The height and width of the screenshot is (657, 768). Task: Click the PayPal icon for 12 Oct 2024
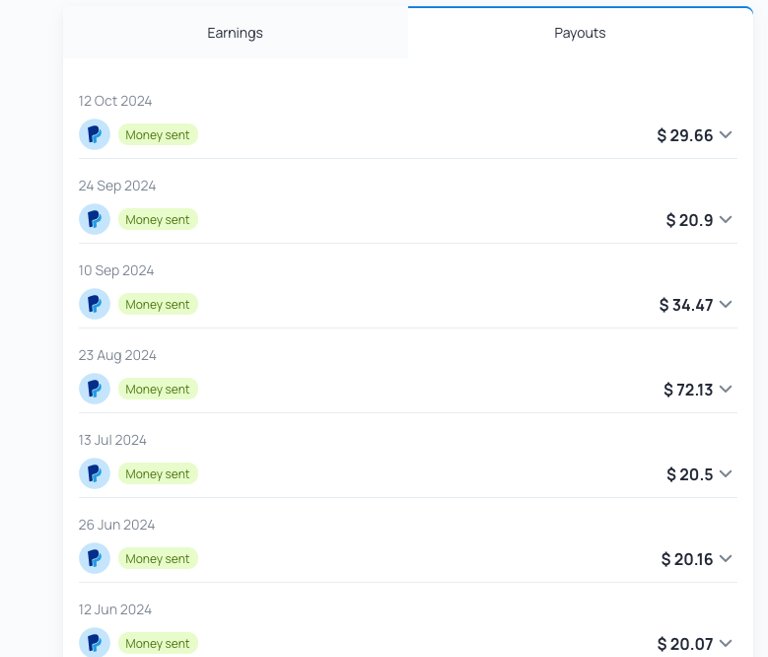click(95, 134)
